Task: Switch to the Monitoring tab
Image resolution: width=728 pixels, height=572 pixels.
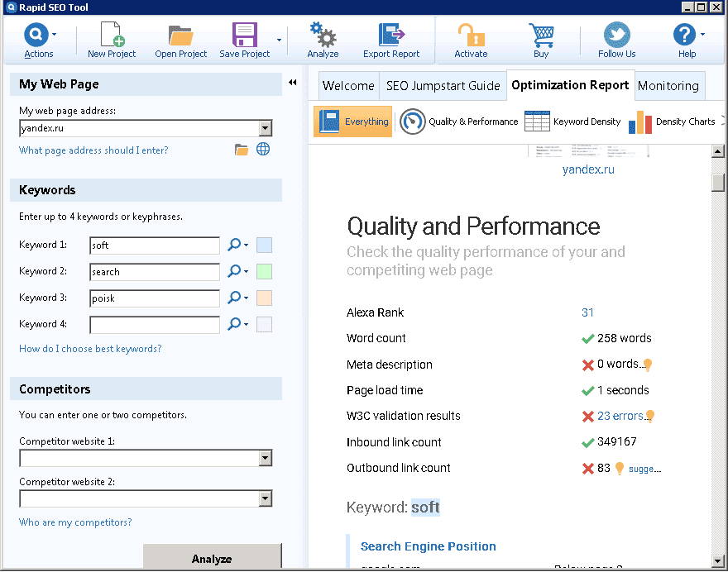Action: 668,85
